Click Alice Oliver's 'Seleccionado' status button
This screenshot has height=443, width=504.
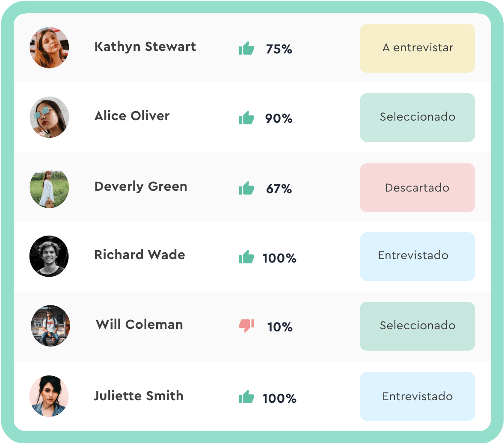[417, 118]
